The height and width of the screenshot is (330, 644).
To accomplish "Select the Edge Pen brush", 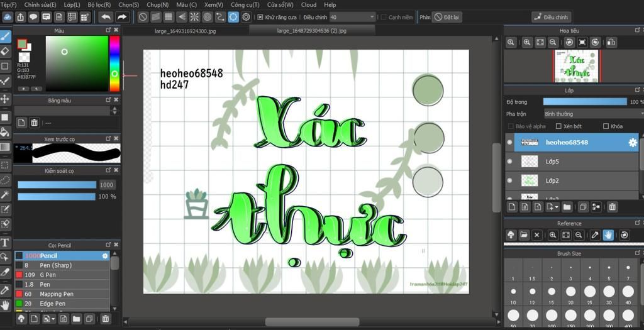I will 62,304.
